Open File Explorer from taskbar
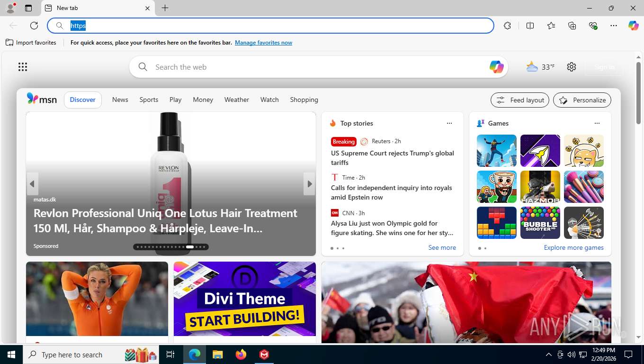This screenshot has height=364, width=644. [217, 355]
